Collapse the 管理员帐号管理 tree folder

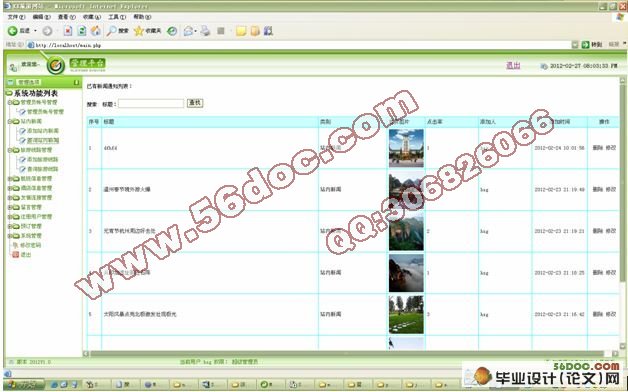pyautogui.click(x=10, y=103)
